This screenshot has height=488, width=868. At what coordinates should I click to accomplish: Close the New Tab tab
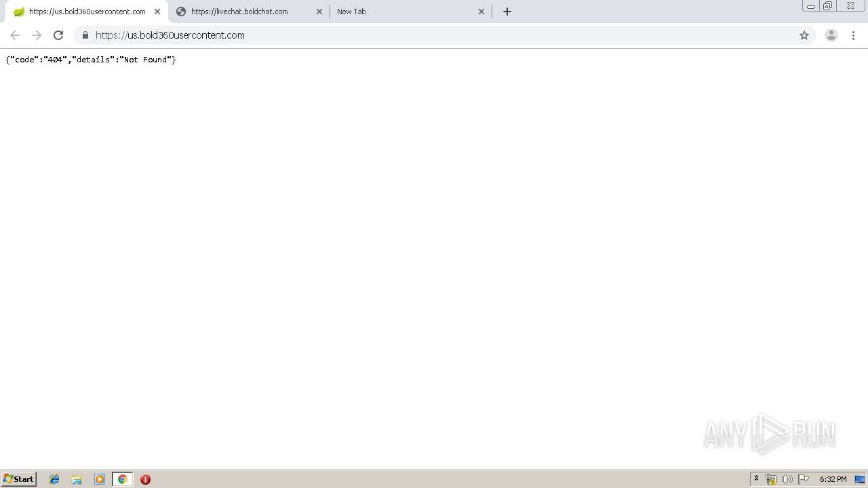click(481, 12)
